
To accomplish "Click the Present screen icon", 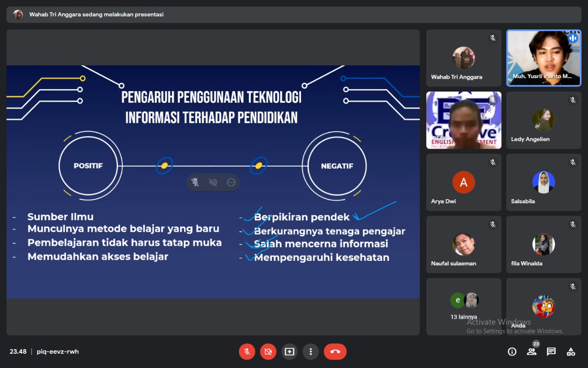I will pos(289,351).
